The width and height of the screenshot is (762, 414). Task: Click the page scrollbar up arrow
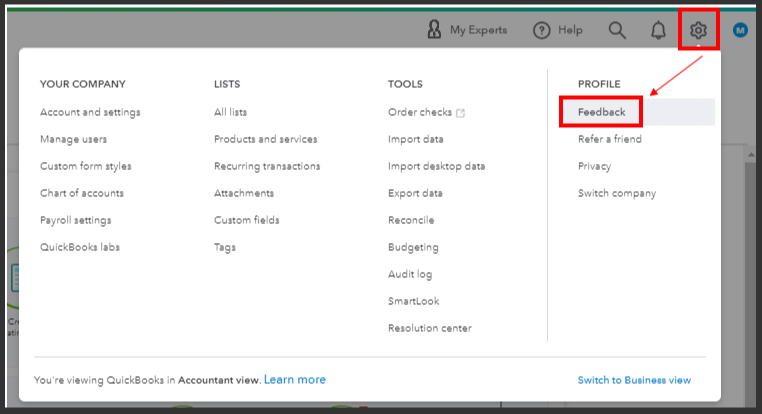[x=751, y=155]
